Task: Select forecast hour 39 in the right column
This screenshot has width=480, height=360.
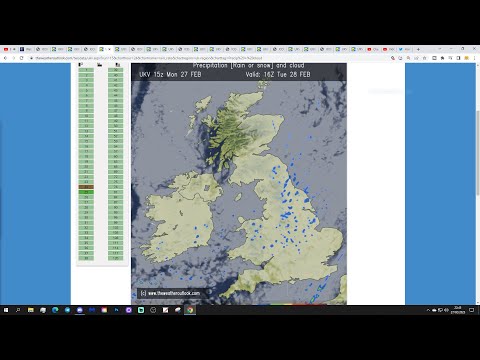Action: point(116,70)
